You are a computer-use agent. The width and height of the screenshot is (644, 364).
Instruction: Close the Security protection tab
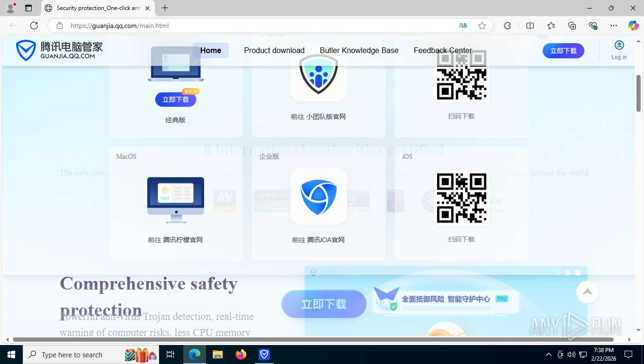[x=147, y=8]
